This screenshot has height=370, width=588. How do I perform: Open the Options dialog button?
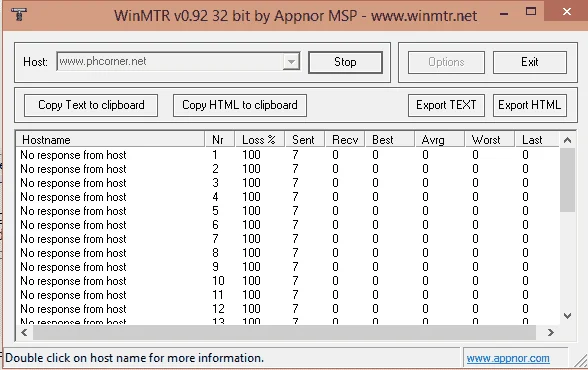click(x=446, y=62)
